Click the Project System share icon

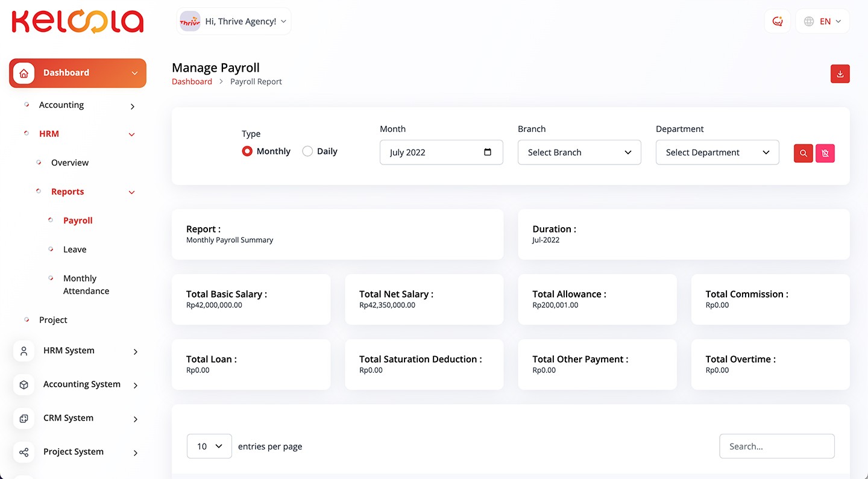click(24, 452)
